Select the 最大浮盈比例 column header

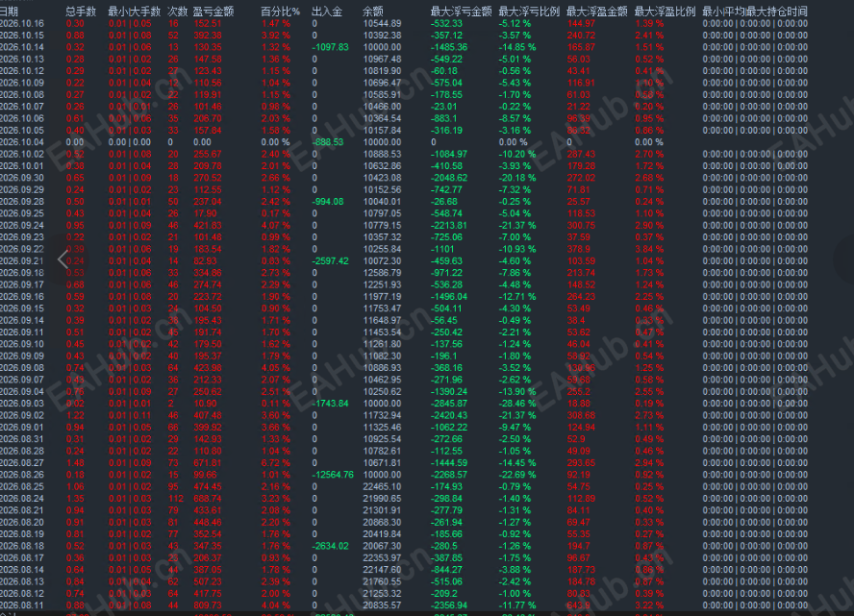point(665,12)
